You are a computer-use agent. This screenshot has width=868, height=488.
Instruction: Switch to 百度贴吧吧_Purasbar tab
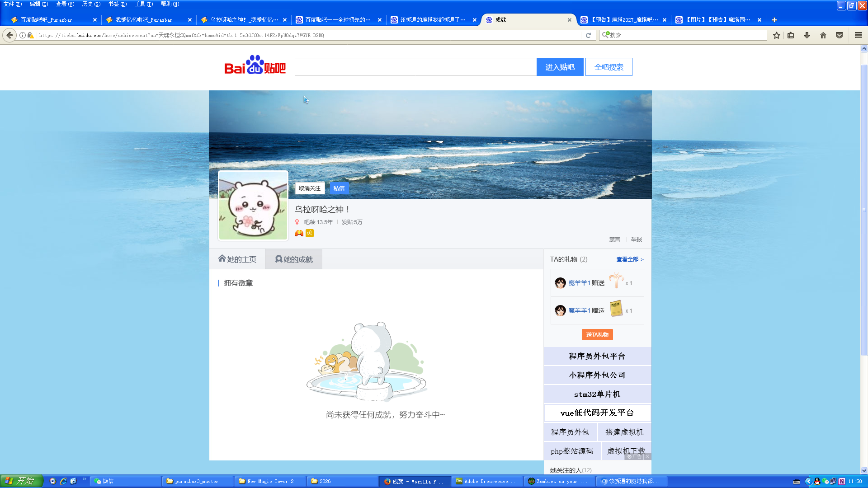[53, 20]
